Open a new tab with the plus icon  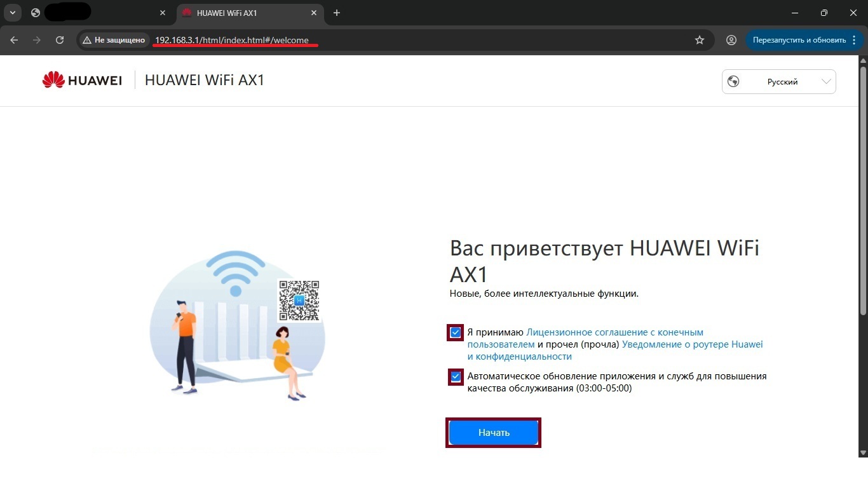[x=337, y=13]
